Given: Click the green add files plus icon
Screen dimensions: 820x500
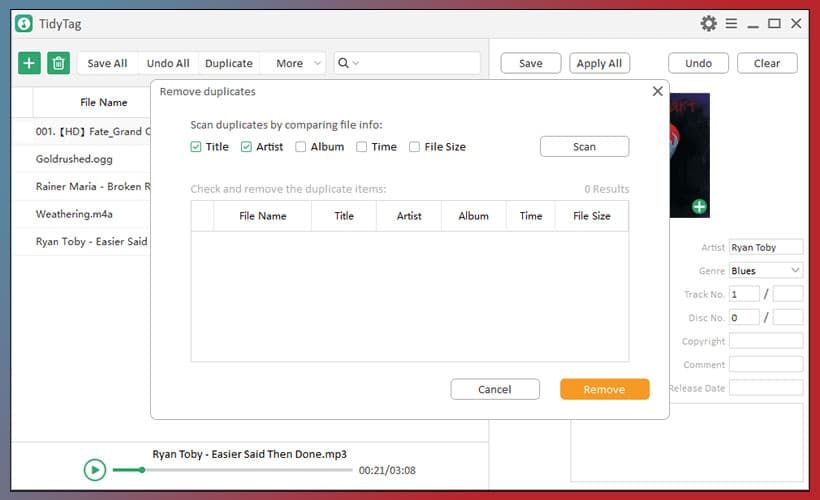Looking at the screenshot, I should coord(29,63).
